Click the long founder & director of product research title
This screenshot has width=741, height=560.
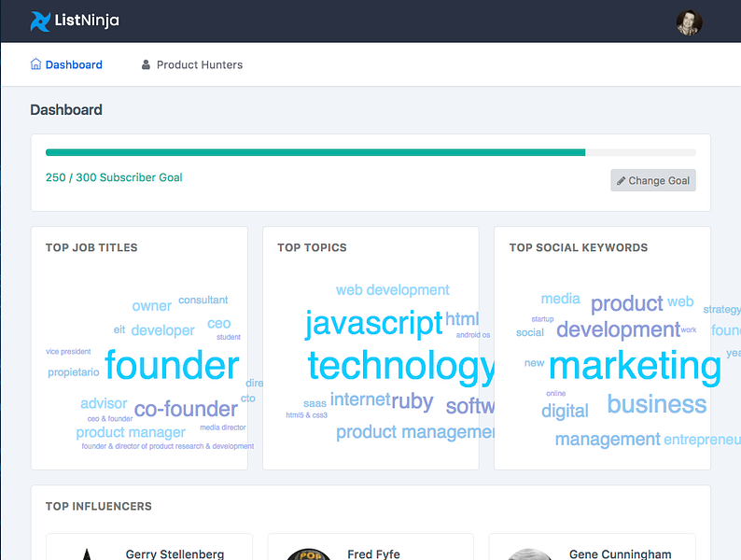click(x=168, y=446)
